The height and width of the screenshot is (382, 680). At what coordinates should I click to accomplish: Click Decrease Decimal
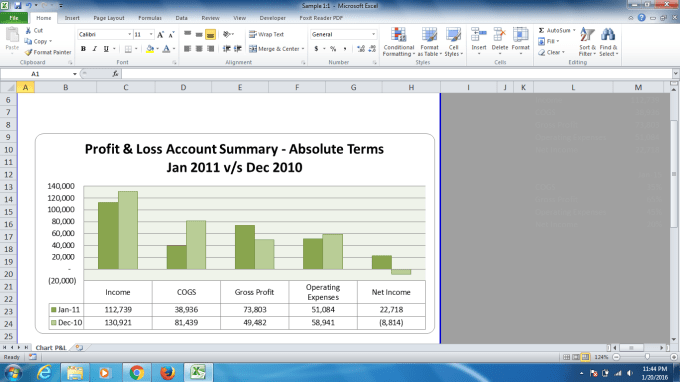pos(372,49)
